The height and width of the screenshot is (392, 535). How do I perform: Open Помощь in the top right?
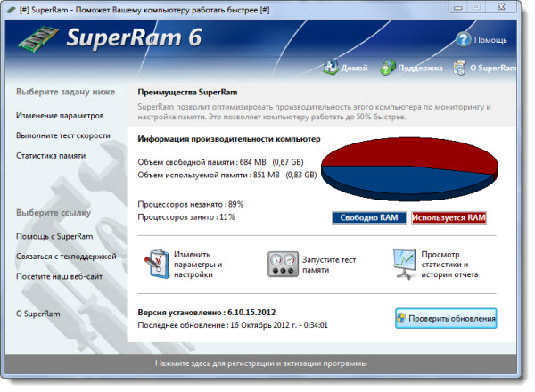click(x=490, y=40)
